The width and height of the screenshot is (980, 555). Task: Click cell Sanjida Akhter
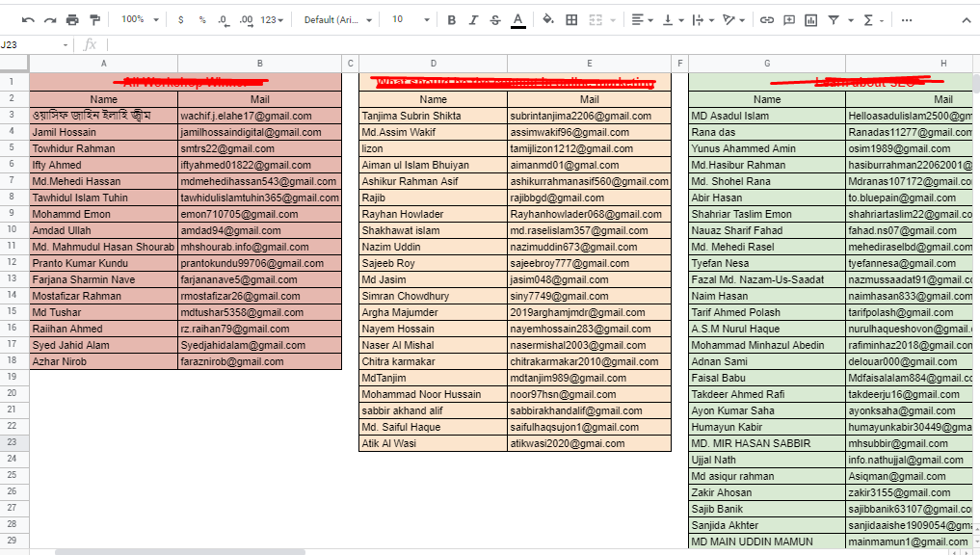click(767, 525)
